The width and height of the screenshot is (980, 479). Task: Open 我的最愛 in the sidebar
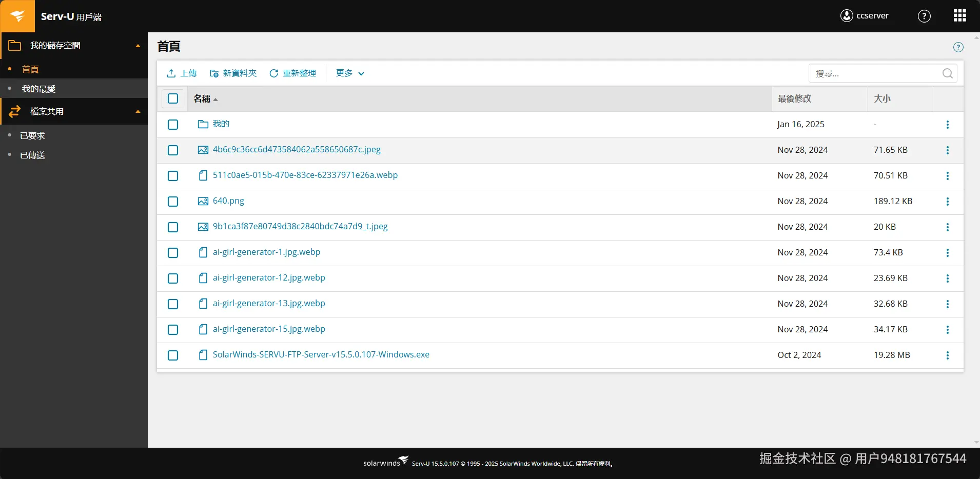click(x=38, y=89)
